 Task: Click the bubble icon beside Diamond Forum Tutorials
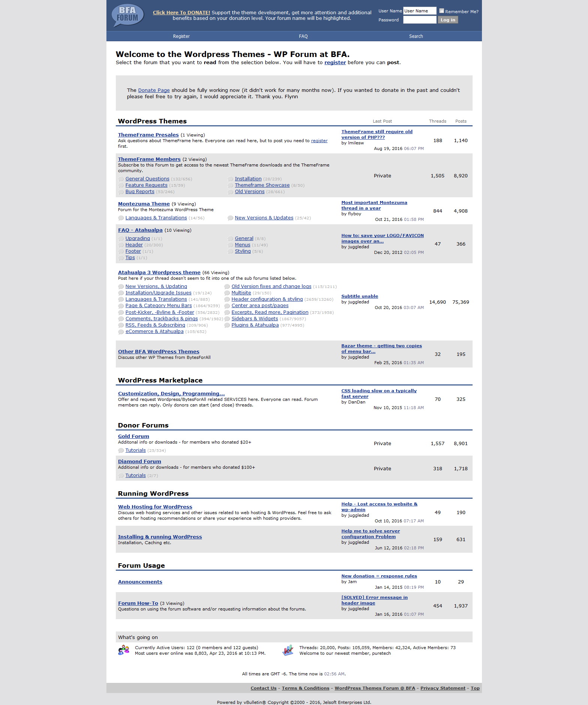(121, 476)
